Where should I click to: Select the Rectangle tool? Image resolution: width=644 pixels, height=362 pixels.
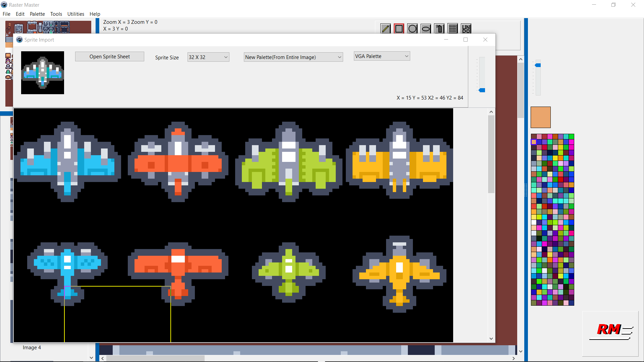coord(398,28)
